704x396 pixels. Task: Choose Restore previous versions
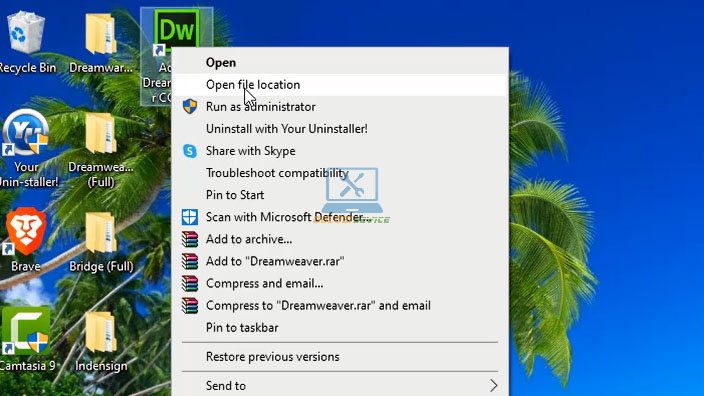340,356
